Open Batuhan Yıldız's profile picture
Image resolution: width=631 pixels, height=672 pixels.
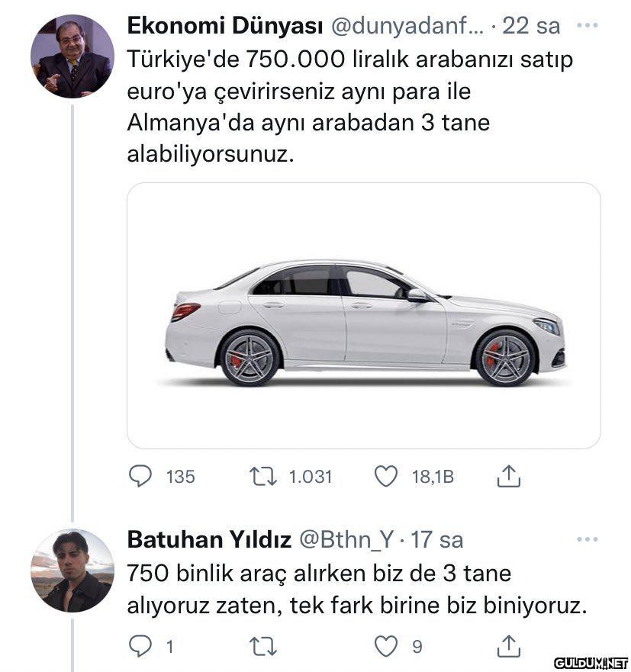[x=72, y=571]
